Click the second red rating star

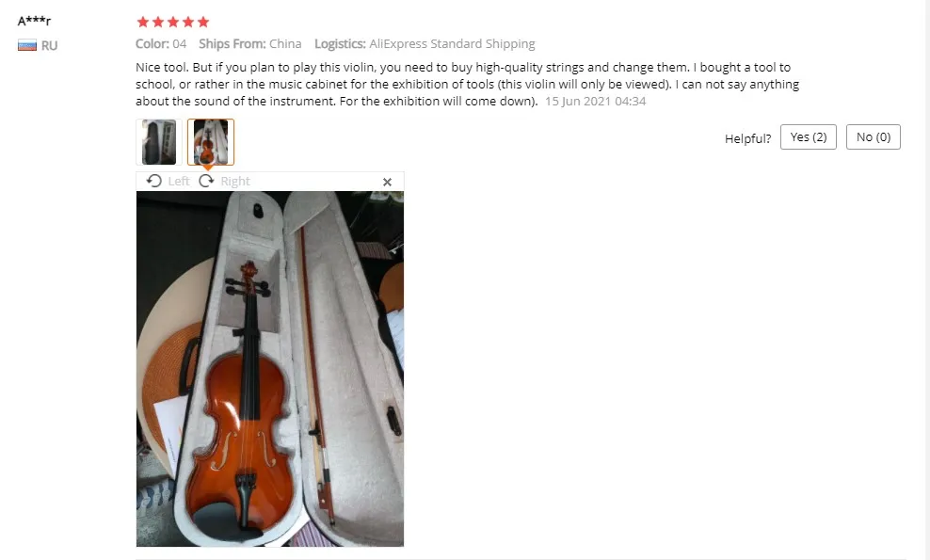pyautogui.click(x=158, y=22)
